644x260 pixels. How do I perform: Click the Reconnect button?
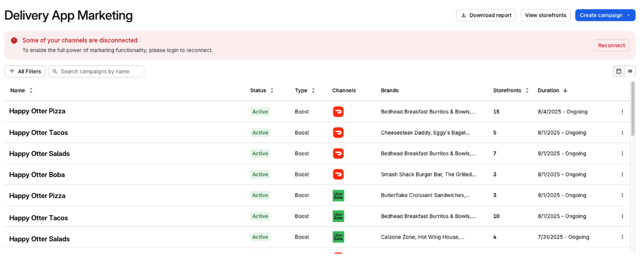click(611, 46)
